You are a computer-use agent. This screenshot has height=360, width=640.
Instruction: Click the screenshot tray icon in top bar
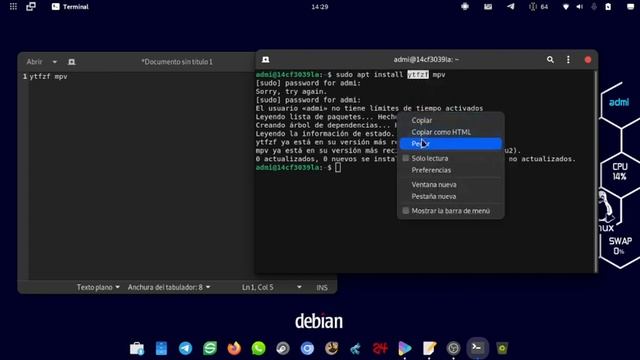pos(488,7)
